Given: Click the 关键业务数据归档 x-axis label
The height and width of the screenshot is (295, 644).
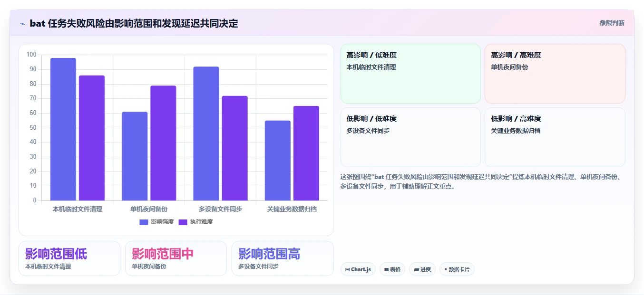Looking at the screenshot, I should point(292,209).
